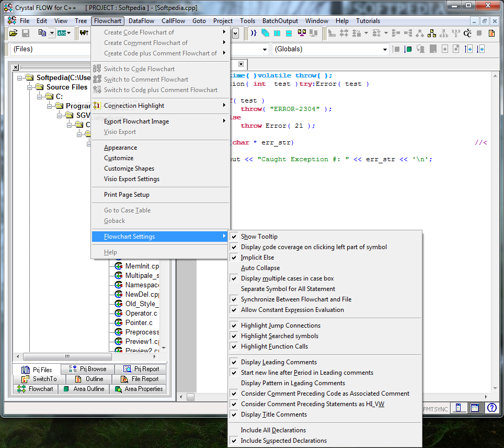Click the Source Files folder icon

coord(40,87)
